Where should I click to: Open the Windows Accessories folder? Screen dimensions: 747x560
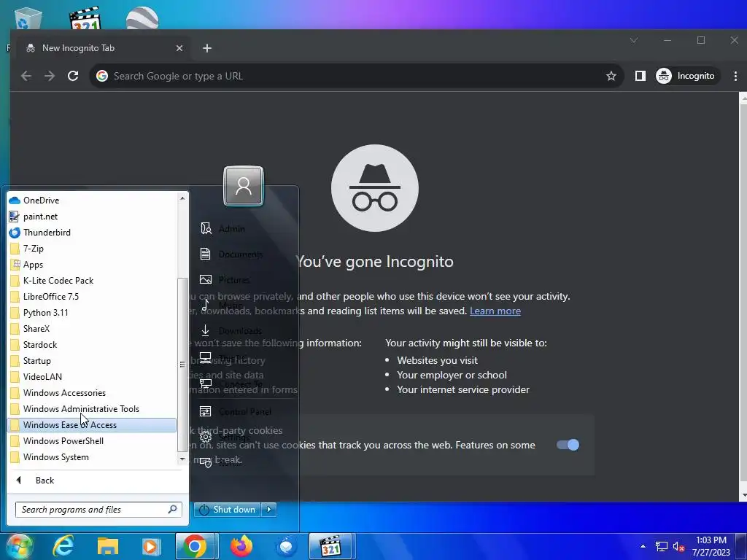point(92,393)
